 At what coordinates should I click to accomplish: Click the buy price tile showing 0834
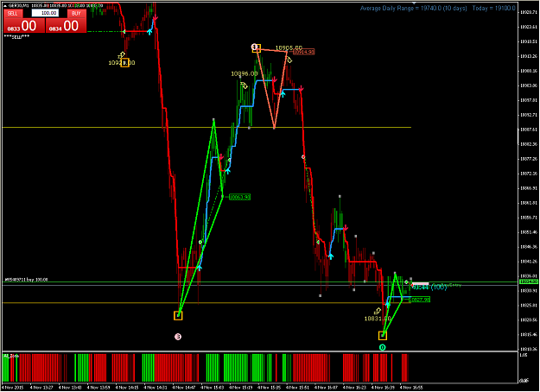coord(66,26)
